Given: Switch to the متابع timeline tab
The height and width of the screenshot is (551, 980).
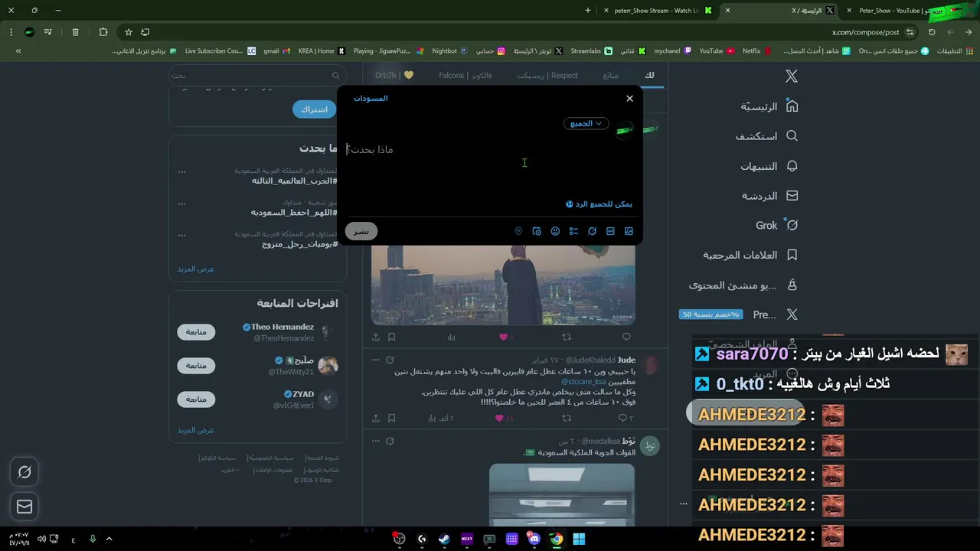Looking at the screenshot, I should coord(610,75).
